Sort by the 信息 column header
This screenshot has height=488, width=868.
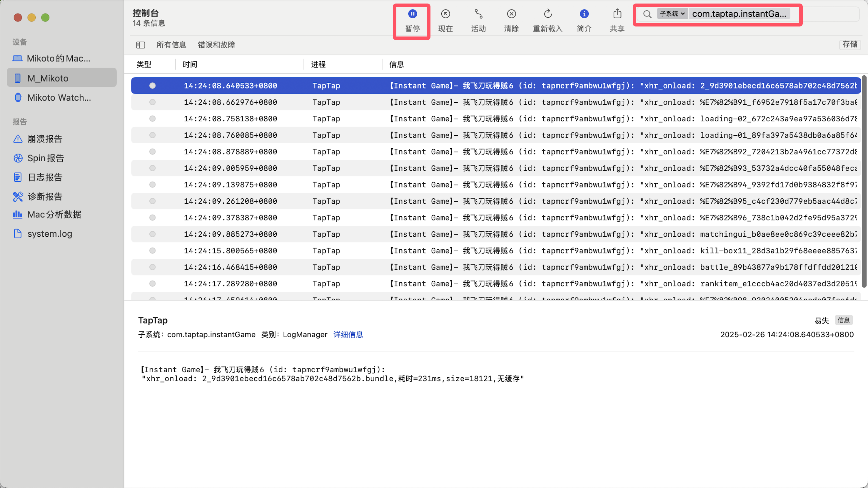[x=396, y=64]
